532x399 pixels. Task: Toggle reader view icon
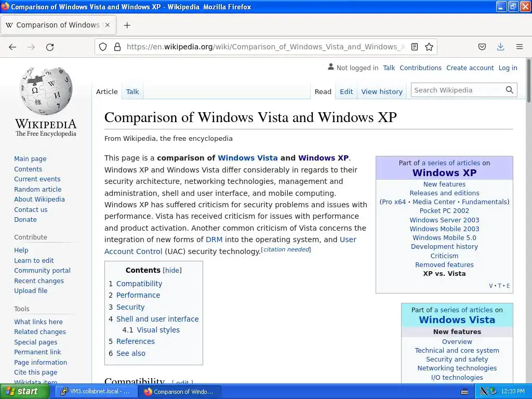point(414,47)
